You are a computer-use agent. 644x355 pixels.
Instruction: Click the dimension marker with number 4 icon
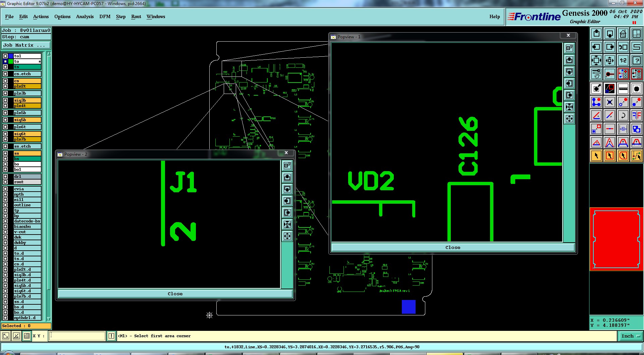point(623,129)
